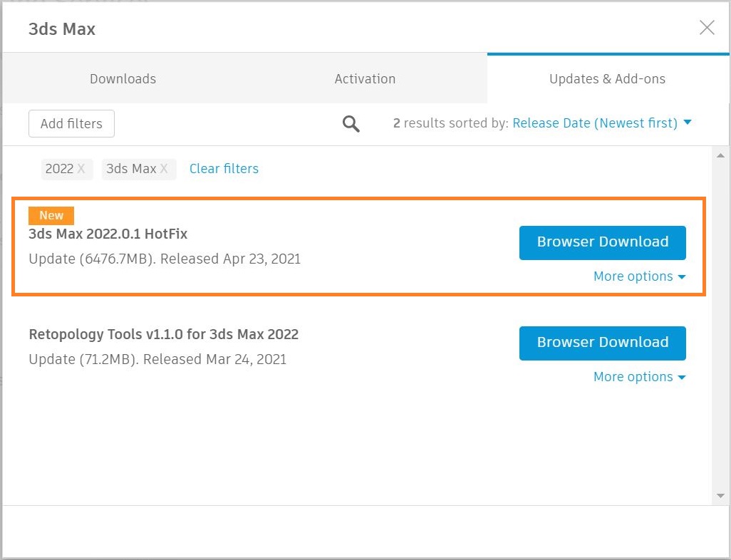Viewport: 731px width, 560px height.
Task: Click the orange New badge
Action: 51,215
